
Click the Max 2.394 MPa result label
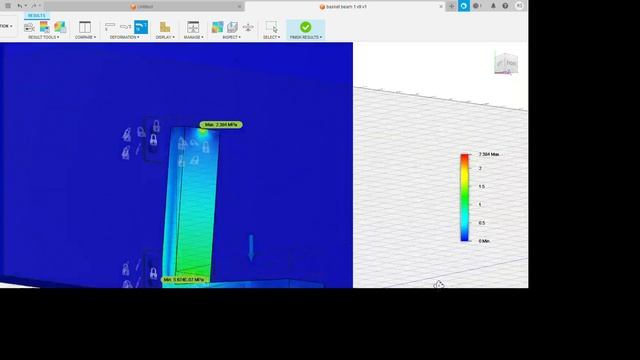pos(221,124)
